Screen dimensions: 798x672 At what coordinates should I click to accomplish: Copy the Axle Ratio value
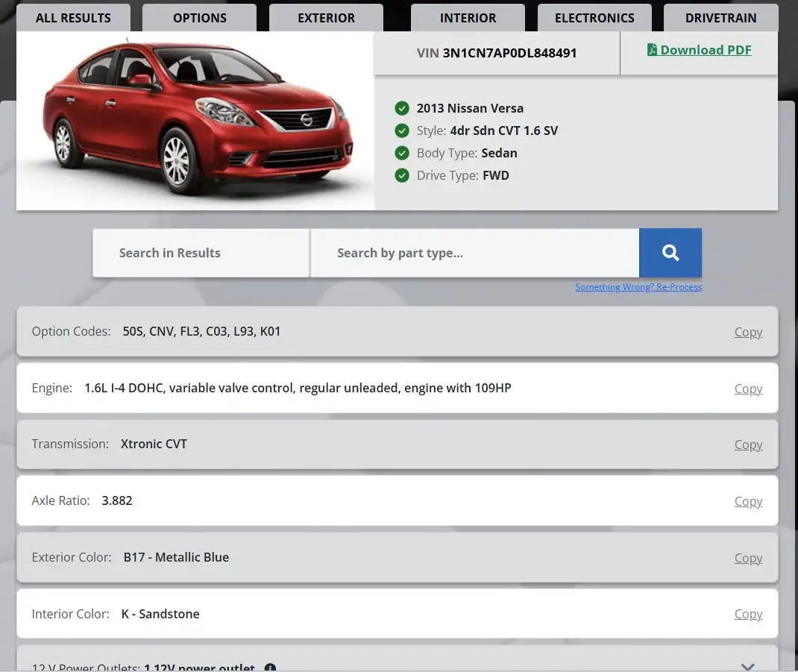pyautogui.click(x=748, y=501)
